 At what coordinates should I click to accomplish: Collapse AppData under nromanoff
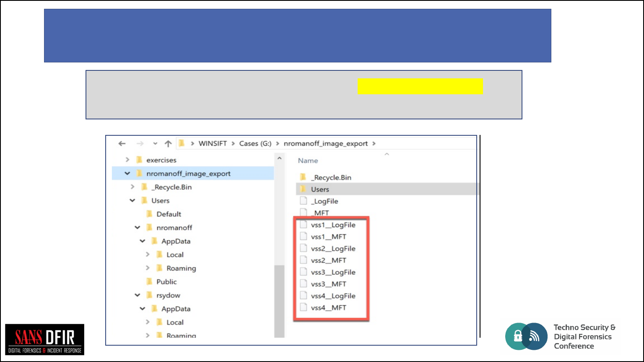[143, 241]
